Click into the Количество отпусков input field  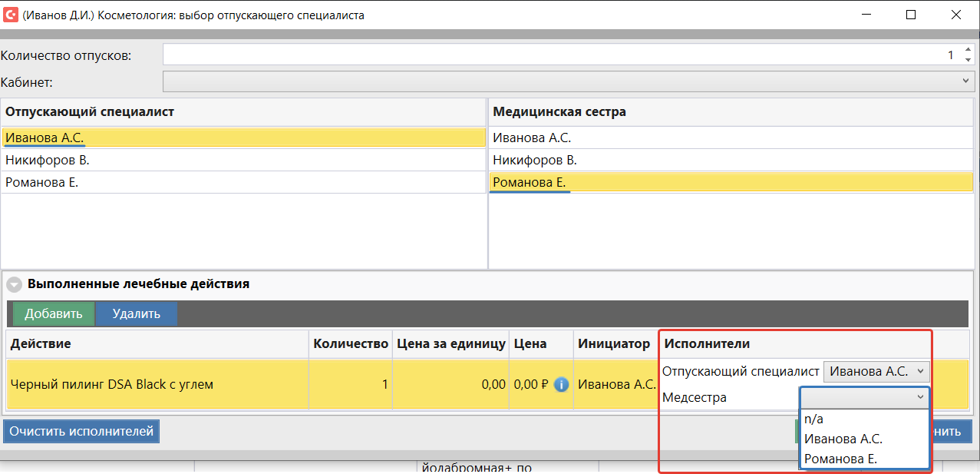[553, 55]
